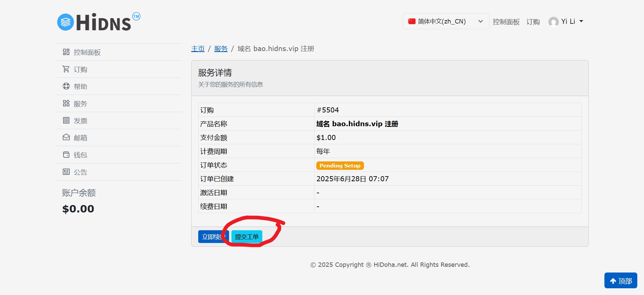Click the 订单已创建 row label

click(x=217, y=179)
